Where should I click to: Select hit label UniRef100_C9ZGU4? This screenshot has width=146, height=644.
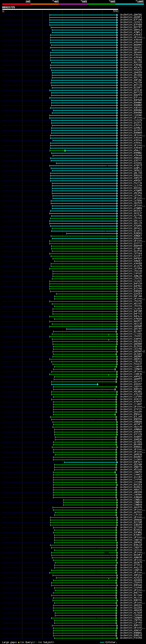click(131, 616)
